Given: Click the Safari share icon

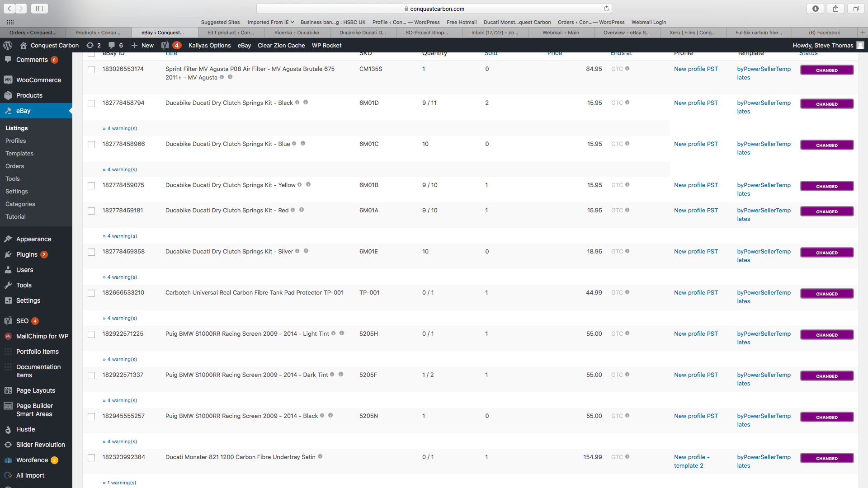Looking at the screenshot, I should (x=835, y=9).
